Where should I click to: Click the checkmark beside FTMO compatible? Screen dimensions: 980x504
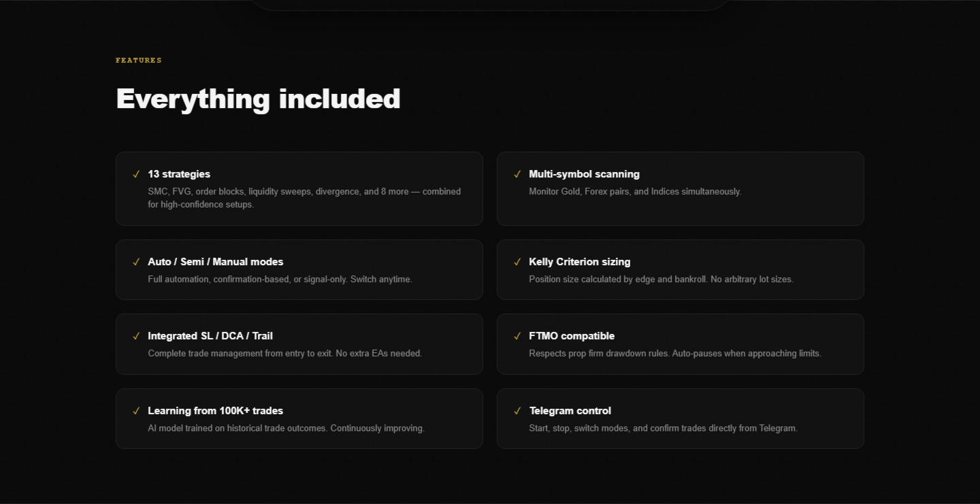tap(517, 336)
